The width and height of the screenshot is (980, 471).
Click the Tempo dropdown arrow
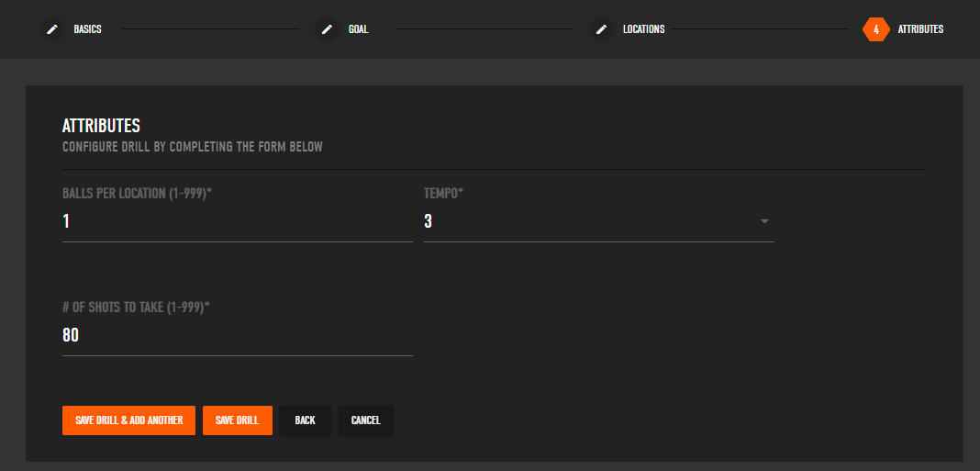pos(764,221)
